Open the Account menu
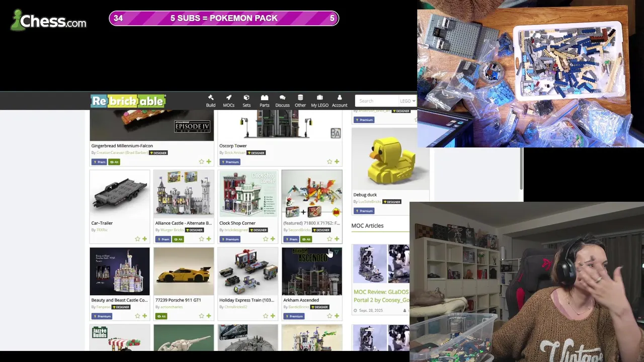 (340, 101)
